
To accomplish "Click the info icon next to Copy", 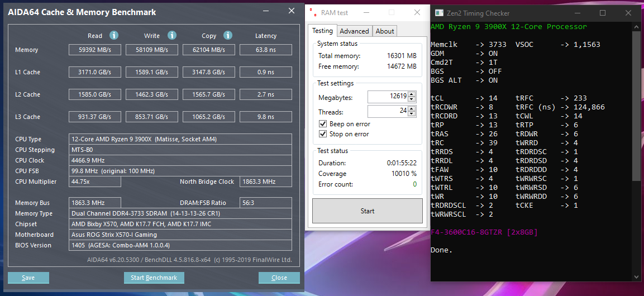I will tap(228, 35).
